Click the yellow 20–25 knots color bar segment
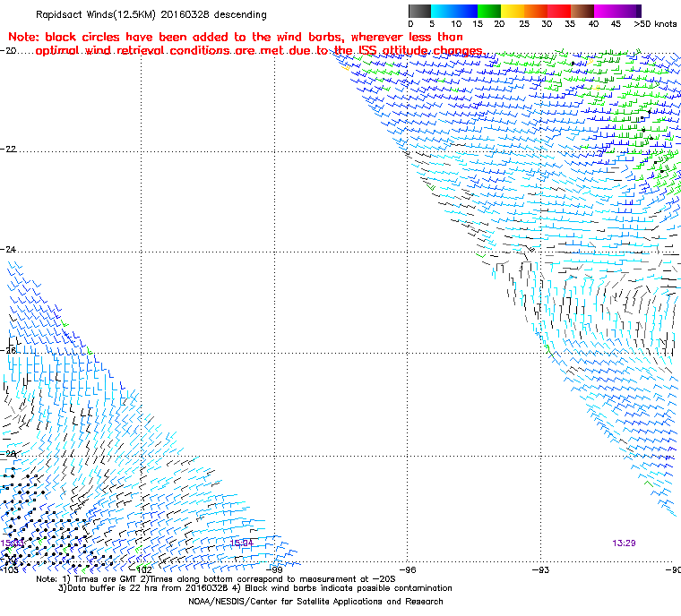 pyautogui.click(x=513, y=11)
